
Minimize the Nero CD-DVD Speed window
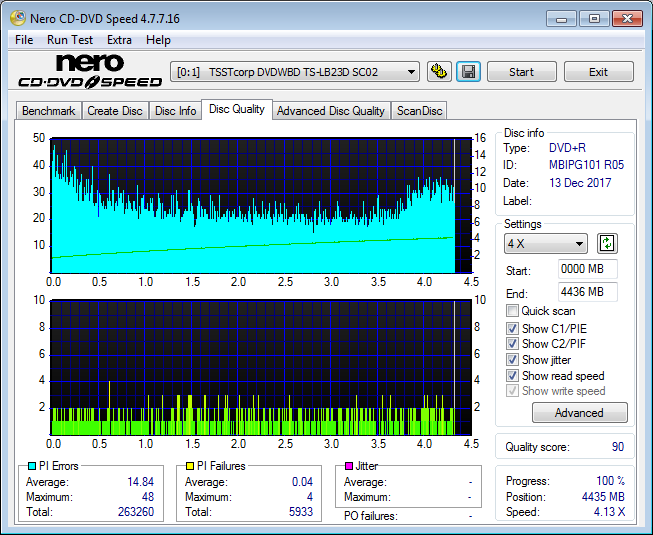coord(561,19)
